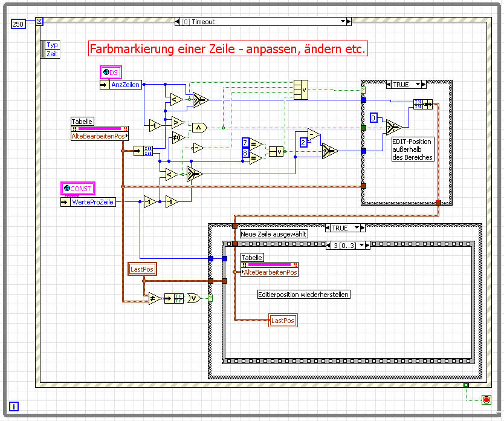Click LastPos local variable read node

142,269
